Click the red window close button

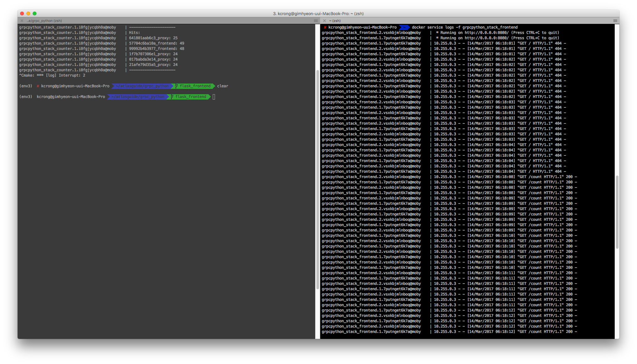tap(22, 14)
